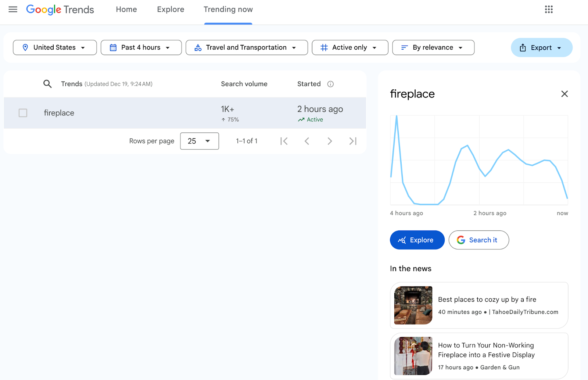Go to previous page of results
The width and height of the screenshot is (588, 380).
(307, 141)
